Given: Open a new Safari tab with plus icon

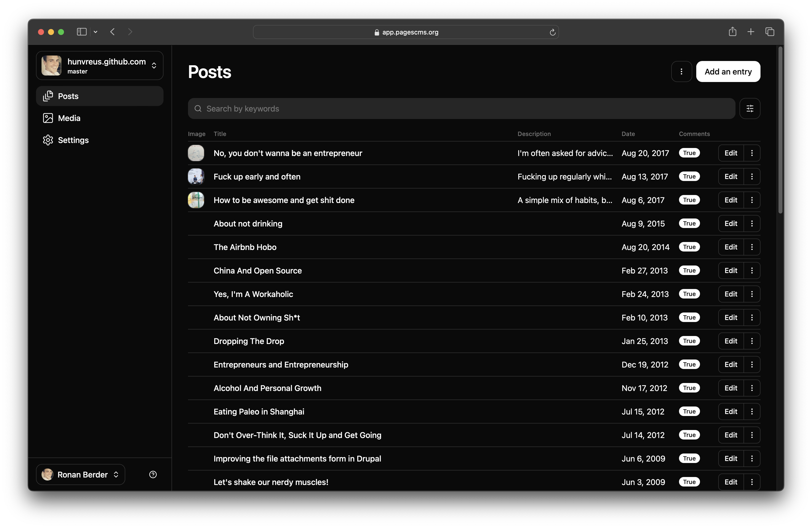Looking at the screenshot, I should tap(750, 32).
